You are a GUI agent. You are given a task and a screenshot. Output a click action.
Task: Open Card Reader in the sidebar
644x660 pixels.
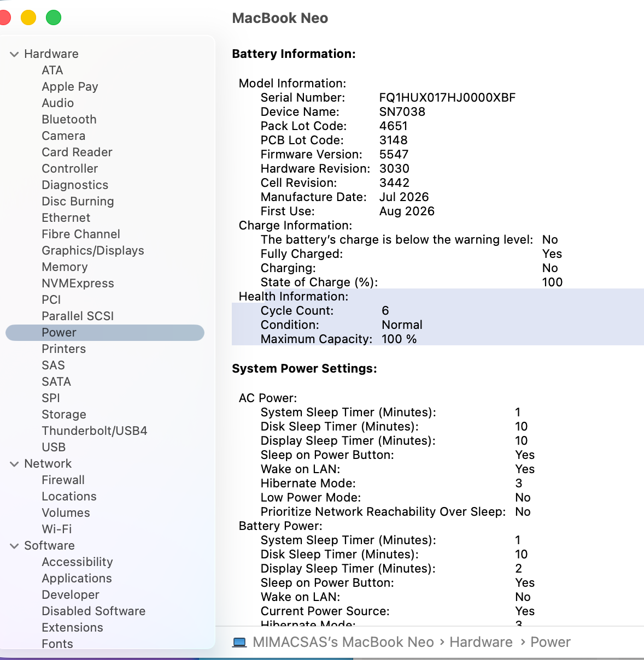point(77,152)
